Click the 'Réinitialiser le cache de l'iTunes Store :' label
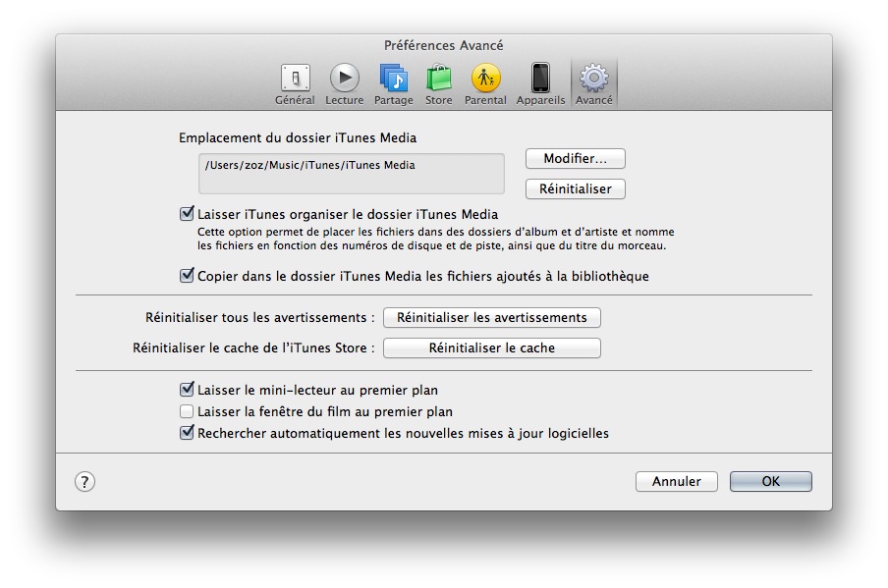Screen dimensions: 888x588 pyautogui.click(x=253, y=348)
